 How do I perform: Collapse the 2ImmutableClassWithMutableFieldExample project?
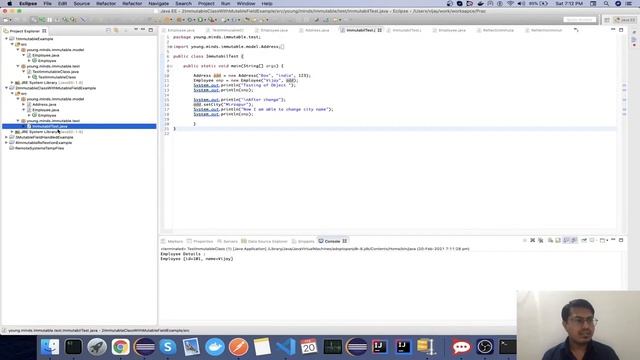pyautogui.click(x=7, y=88)
